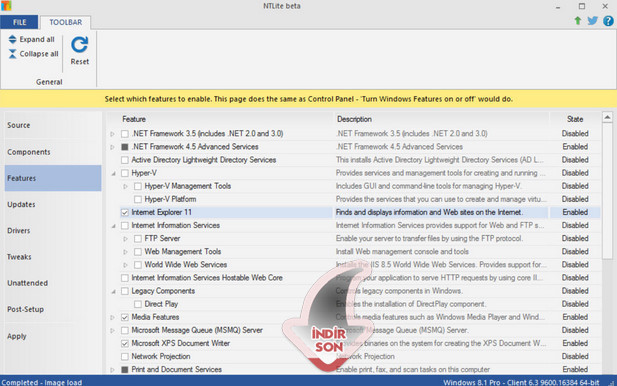Image resolution: width=617 pixels, height=386 pixels.
Task: Collapse the Hyper-V tree node
Action: [113, 174]
